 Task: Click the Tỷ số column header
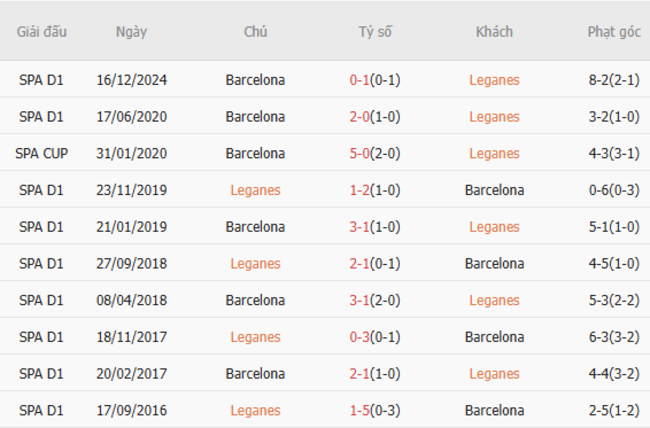[375, 32]
